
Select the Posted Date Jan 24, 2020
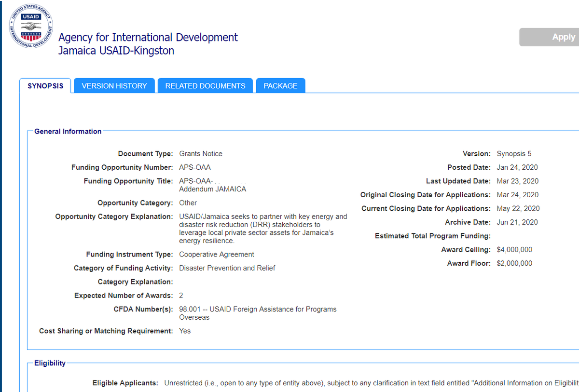517,167
